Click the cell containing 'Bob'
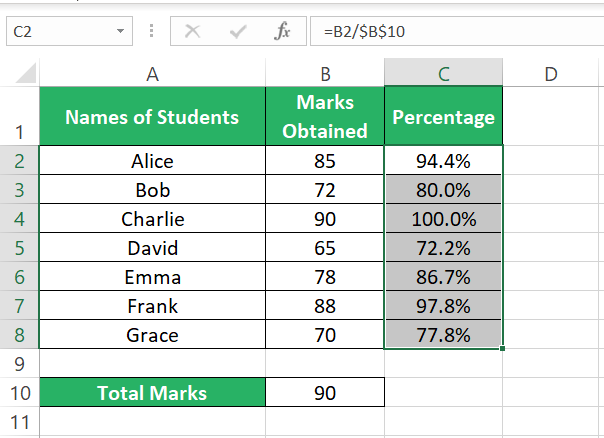Viewport: 604px width, 438px height. pyautogui.click(x=153, y=189)
